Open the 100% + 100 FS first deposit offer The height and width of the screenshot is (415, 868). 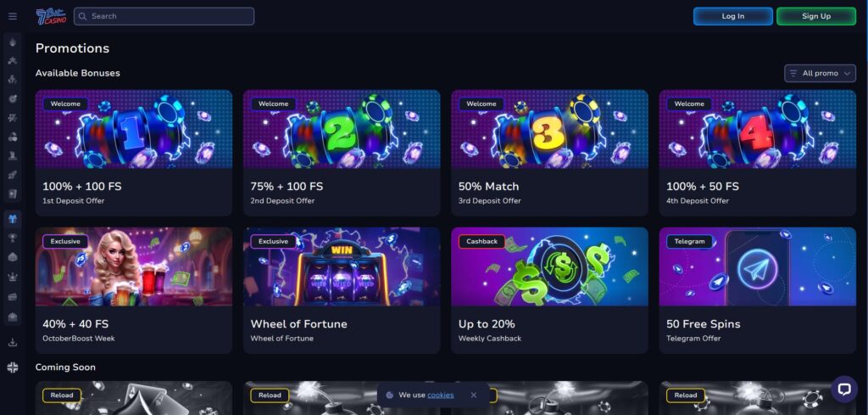[134, 153]
